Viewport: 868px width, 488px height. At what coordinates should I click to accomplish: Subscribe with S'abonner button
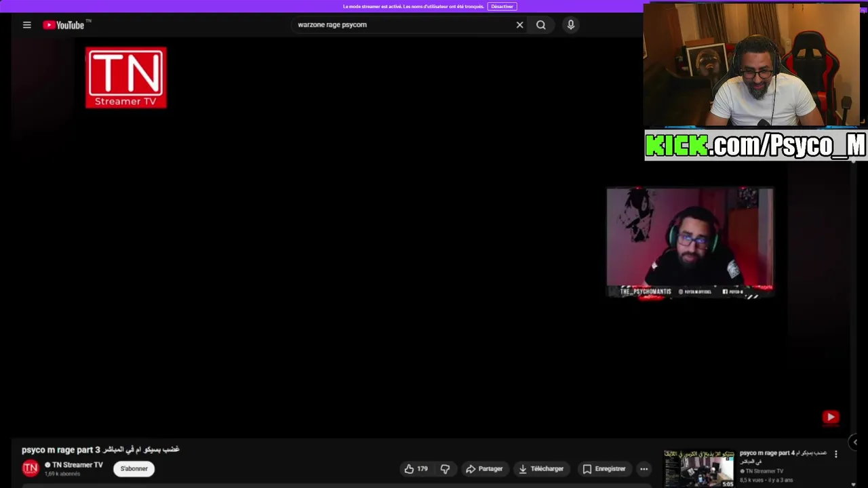click(134, 468)
